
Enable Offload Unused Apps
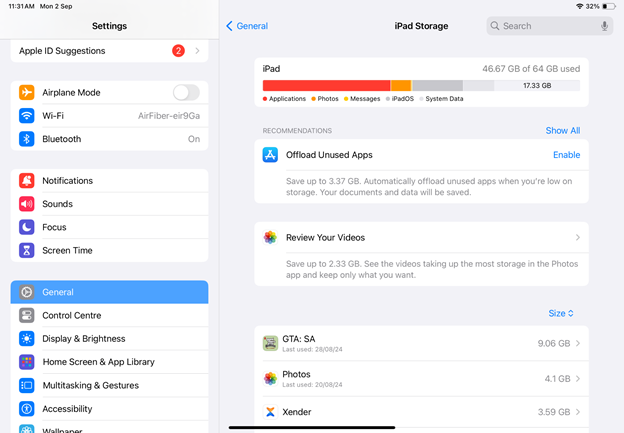click(x=566, y=155)
